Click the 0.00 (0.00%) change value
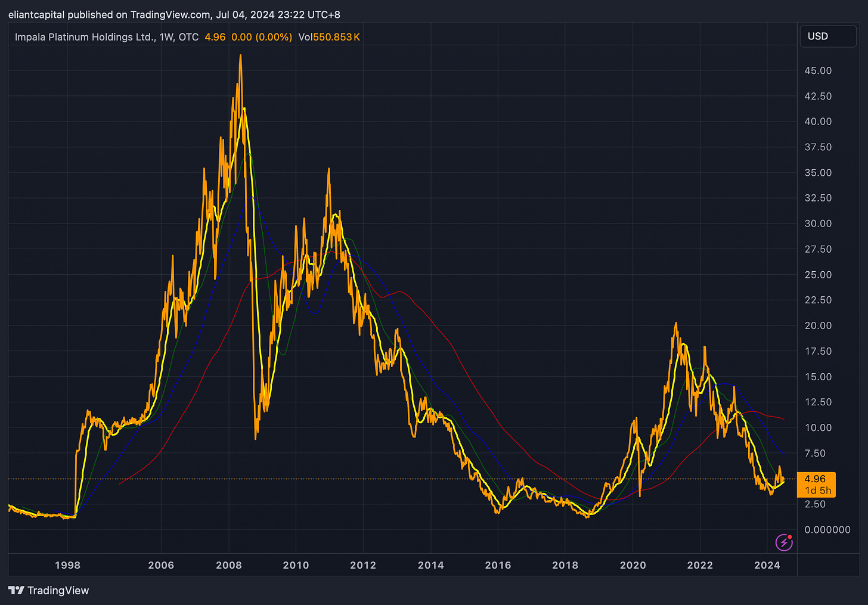The height and width of the screenshot is (605, 868). 262,36
